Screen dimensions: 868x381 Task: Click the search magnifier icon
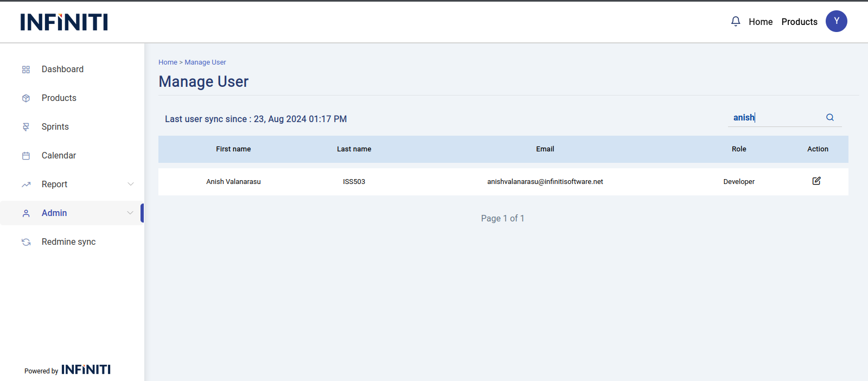(x=829, y=117)
